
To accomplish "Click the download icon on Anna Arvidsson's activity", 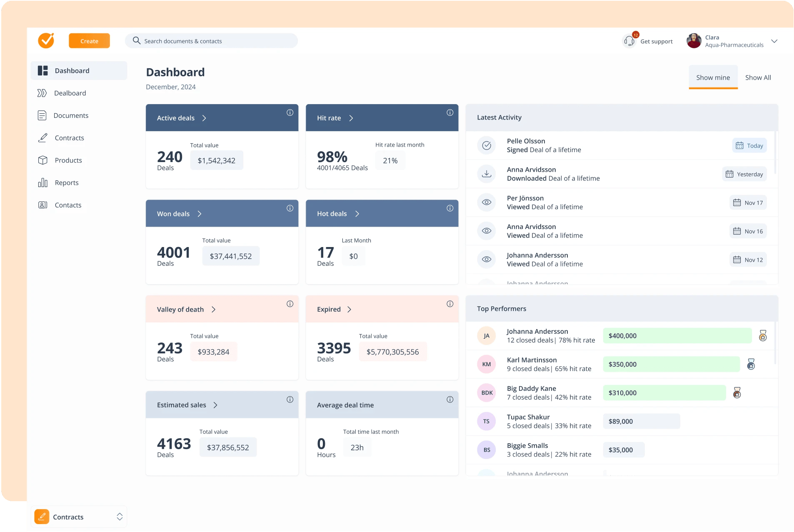I will click(x=487, y=174).
